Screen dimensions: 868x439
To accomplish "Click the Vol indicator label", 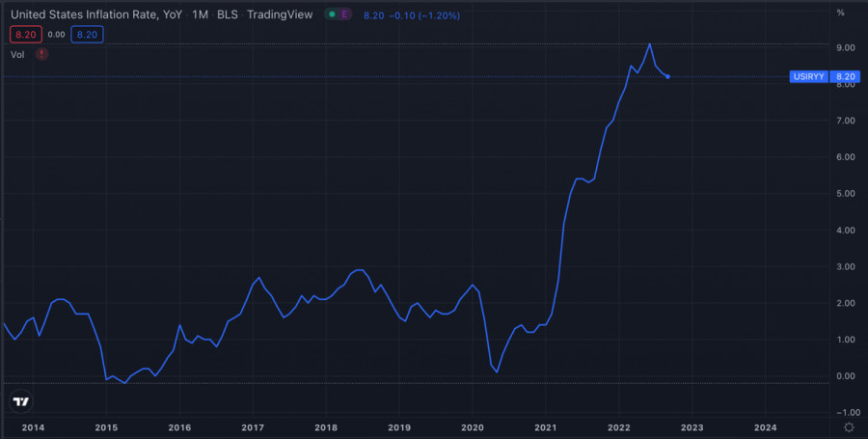I will pos(17,55).
